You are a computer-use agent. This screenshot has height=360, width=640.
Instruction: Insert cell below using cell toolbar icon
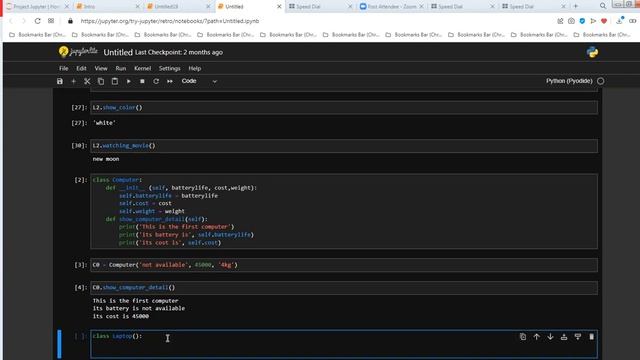click(x=578, y=337)
